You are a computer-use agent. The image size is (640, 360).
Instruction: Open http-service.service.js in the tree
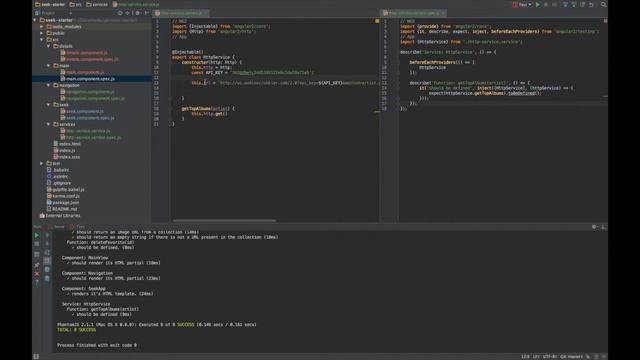(x=88, y=131)
